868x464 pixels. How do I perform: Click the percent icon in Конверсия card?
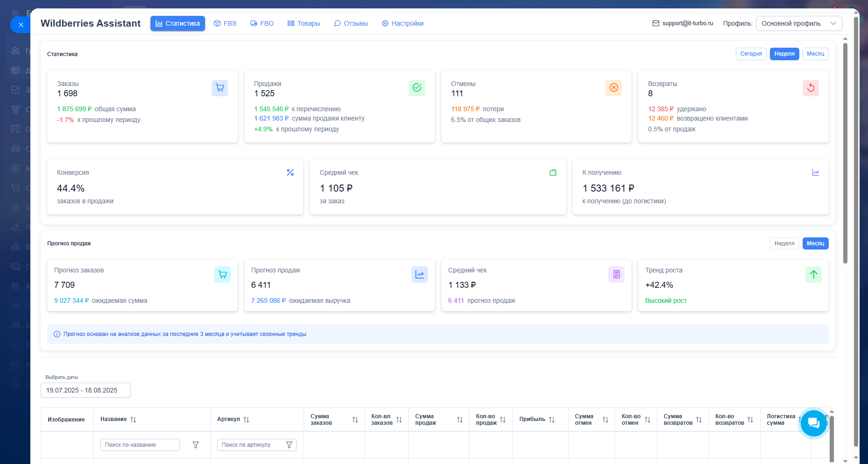(x=290, y=172)
